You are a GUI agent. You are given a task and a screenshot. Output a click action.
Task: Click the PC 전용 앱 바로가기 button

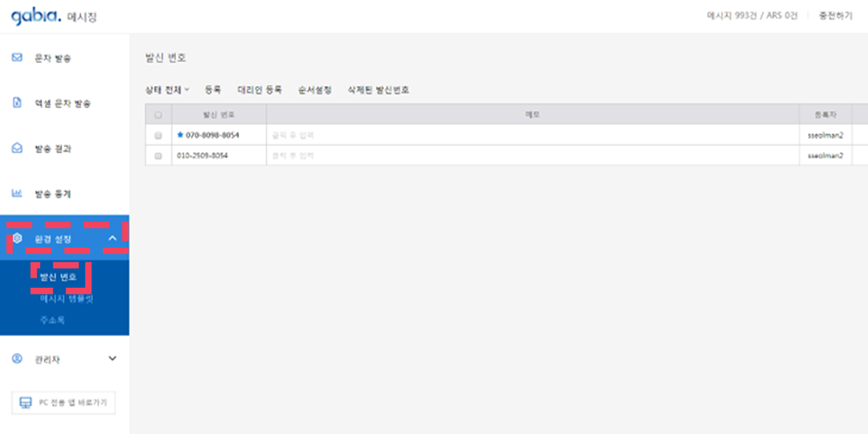point(63,403)
